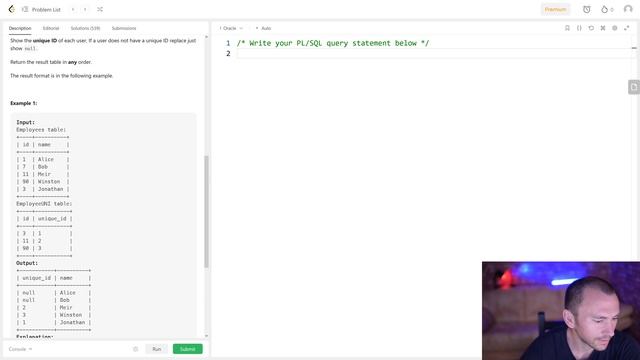640x360 pixels.
Task: Click 'Jonathan' in the Output table
Action: [72, 322]
